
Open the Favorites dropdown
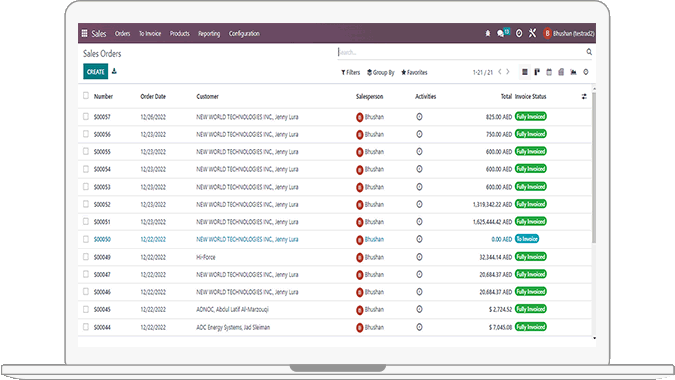(x=414, y=72)
